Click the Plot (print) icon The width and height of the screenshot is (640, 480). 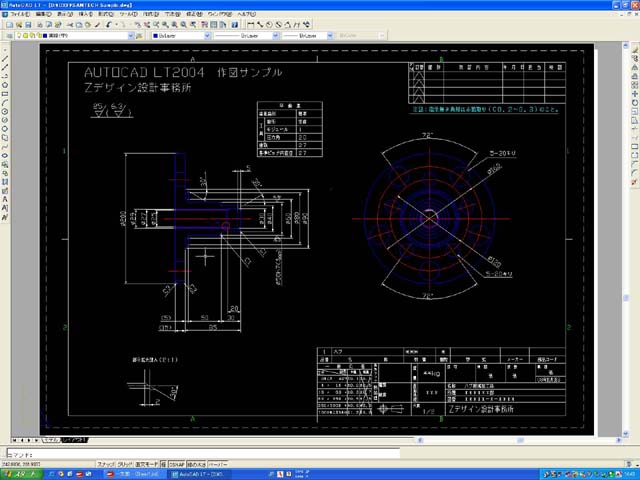[40, 25]
